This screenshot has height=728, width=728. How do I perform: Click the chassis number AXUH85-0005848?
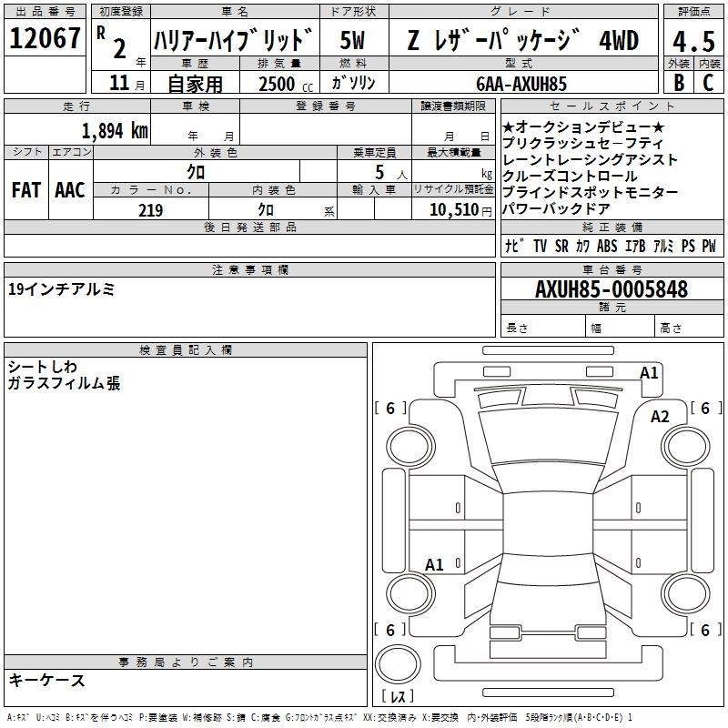(611, 289)
